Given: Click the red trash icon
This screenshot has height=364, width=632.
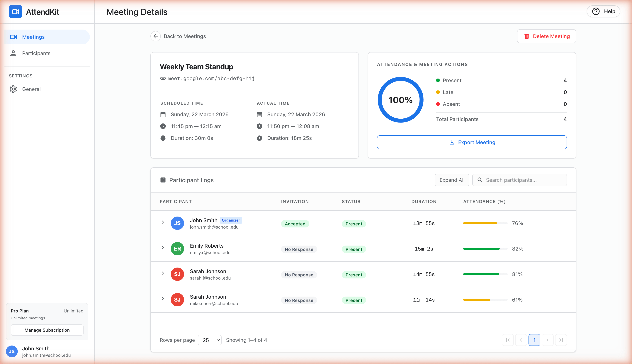Looking at the screenshot, I should pos(526,36).
